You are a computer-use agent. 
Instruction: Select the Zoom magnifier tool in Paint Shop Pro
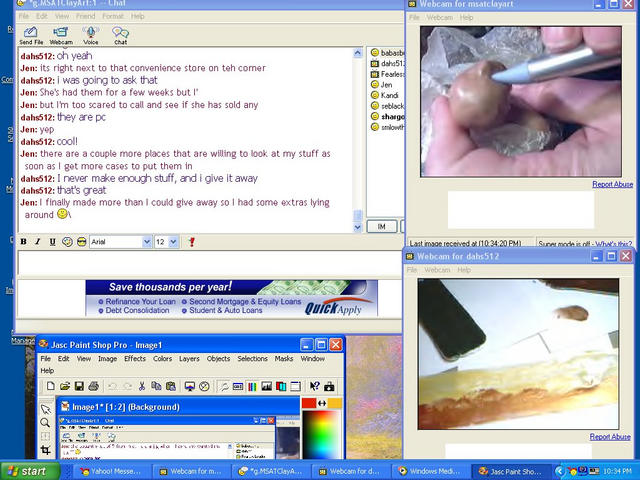(x=45, y=423)
